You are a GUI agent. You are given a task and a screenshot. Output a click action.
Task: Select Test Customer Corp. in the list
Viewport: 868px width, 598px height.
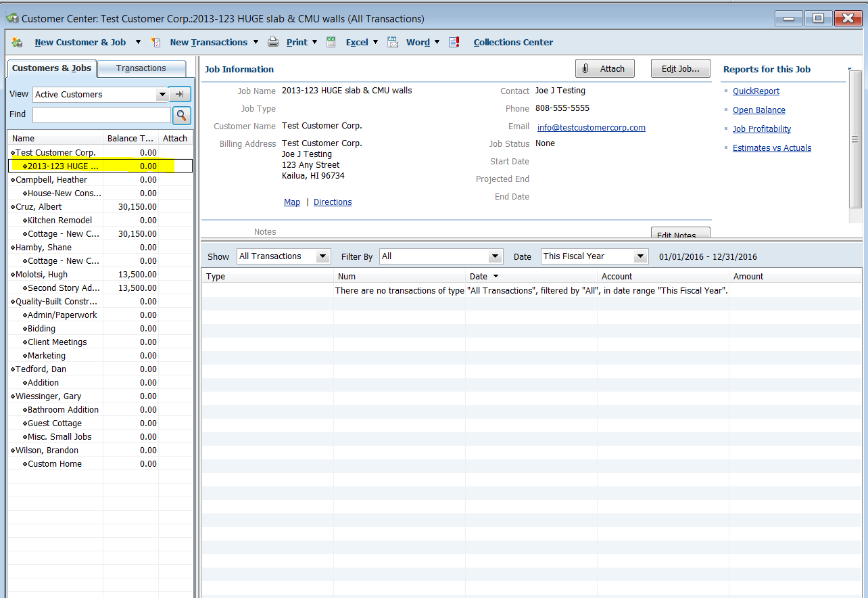coord(55,153)
